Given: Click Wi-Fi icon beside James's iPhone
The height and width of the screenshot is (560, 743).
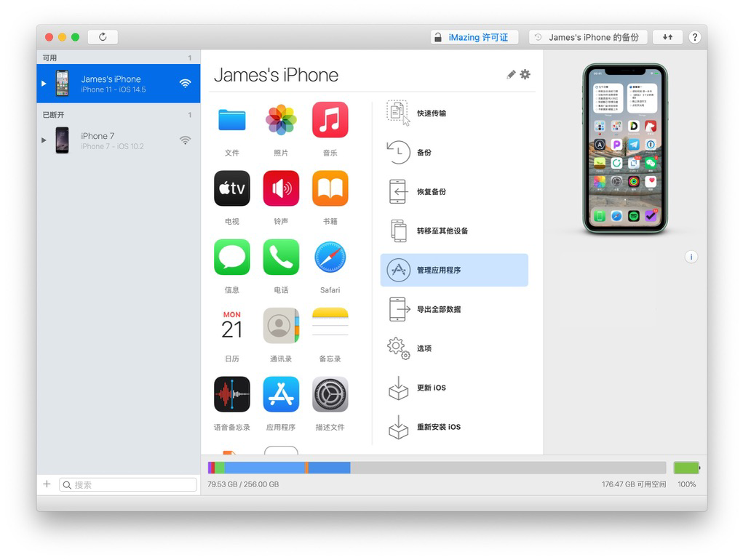Looking at the screenshot, I should coord(185,84).
